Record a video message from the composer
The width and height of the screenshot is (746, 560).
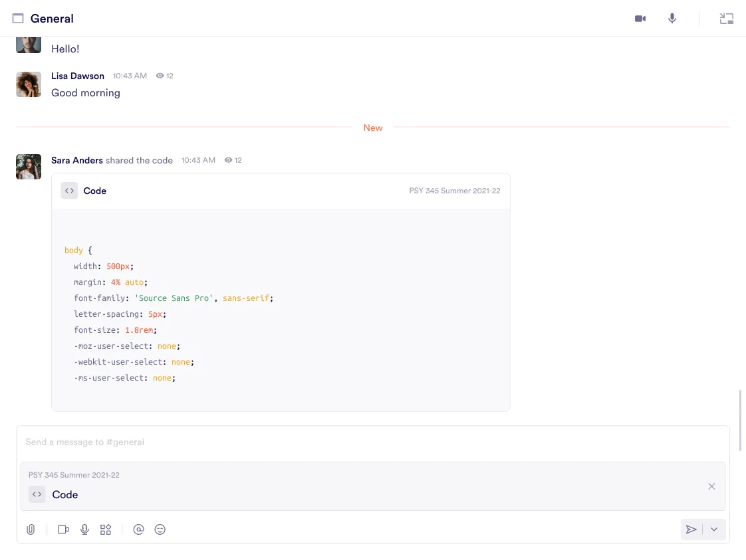click(63, 529)
